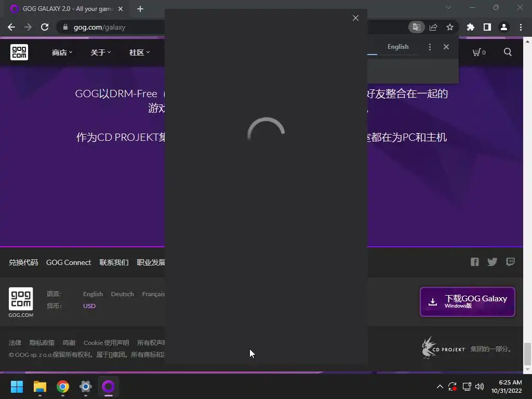Click 下载GOG Galaxy Windows download button
The image size is (532, 399).
click(x=468, y=302)
